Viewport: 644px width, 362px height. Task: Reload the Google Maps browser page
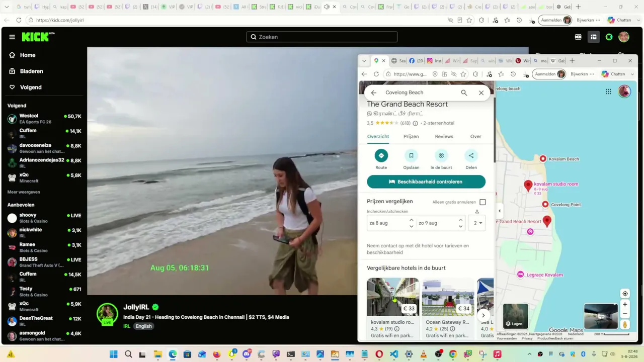376,74
